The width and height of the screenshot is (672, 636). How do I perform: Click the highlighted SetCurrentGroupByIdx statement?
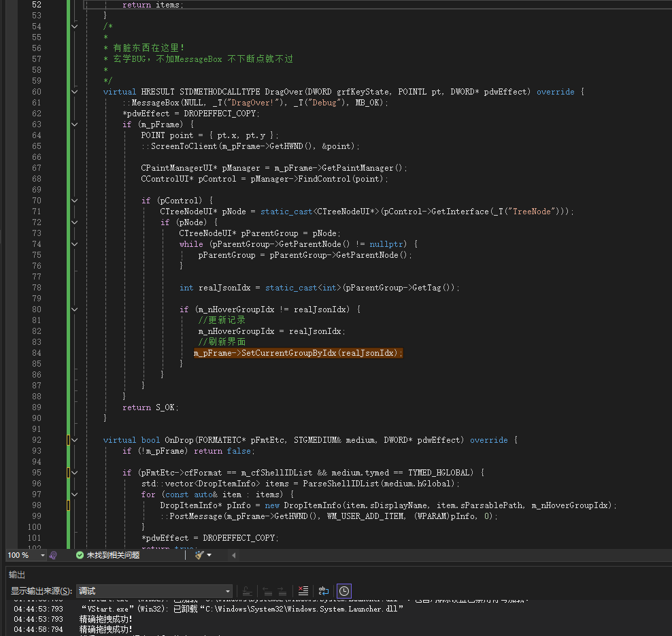point(299,353)
